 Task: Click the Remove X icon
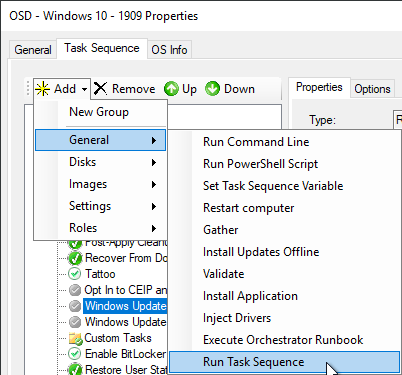click(100, 89)
